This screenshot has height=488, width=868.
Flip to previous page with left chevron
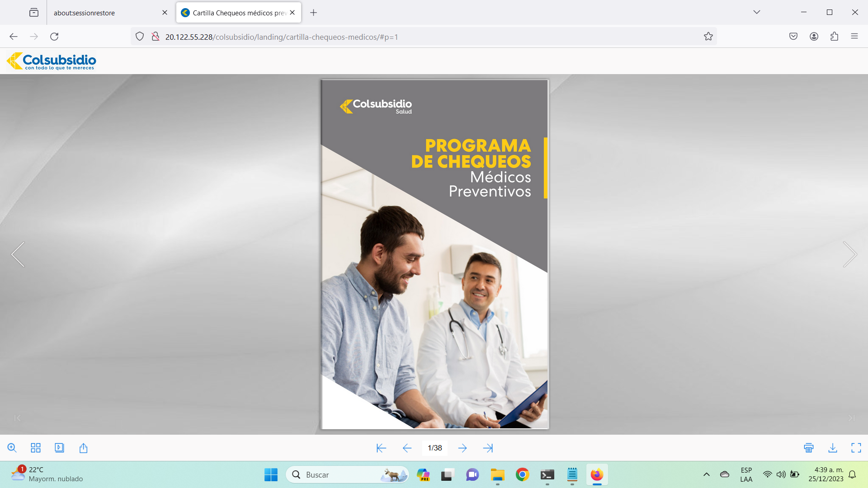pos(18,254)
